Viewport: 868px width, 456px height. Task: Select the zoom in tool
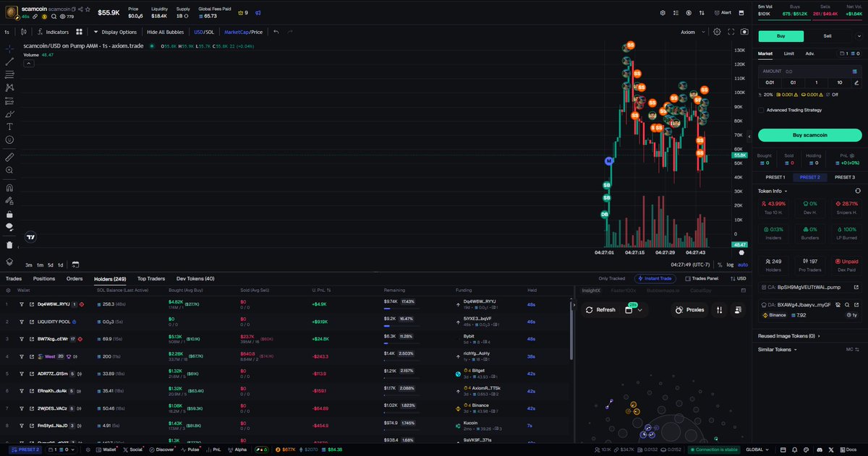[9, 170]
